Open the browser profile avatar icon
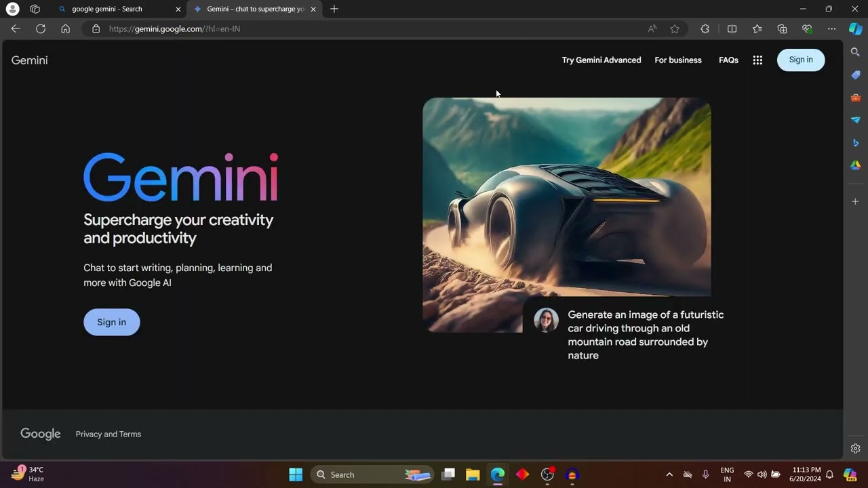The height and width of the screenshot is (488, 868). [x=12, y=9]
